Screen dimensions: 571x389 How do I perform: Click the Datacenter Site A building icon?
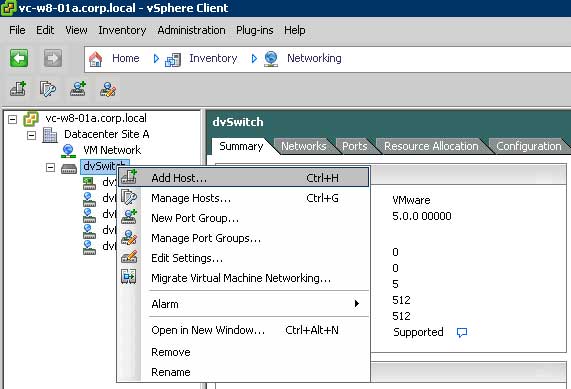50,135
